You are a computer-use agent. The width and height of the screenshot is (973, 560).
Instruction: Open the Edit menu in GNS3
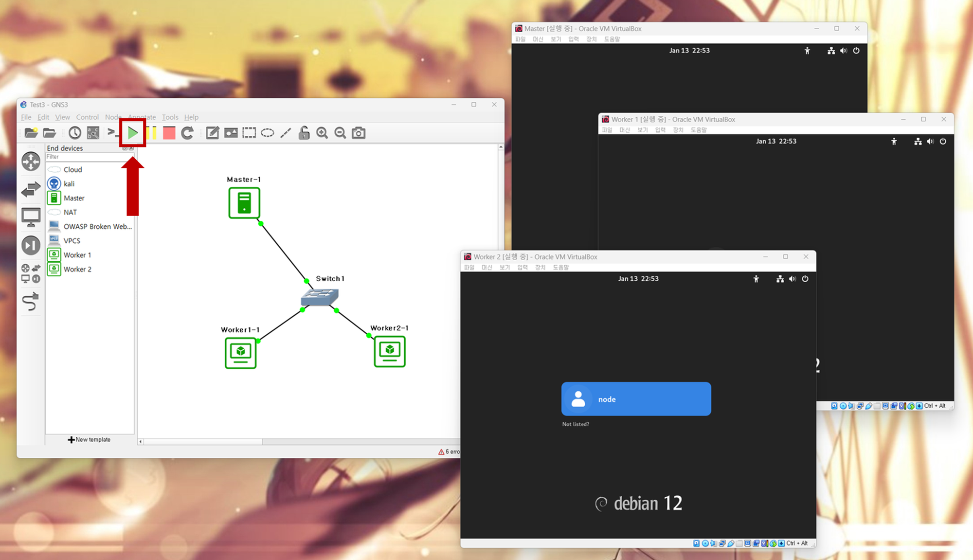pyautogui.click(x=43, y=117)
